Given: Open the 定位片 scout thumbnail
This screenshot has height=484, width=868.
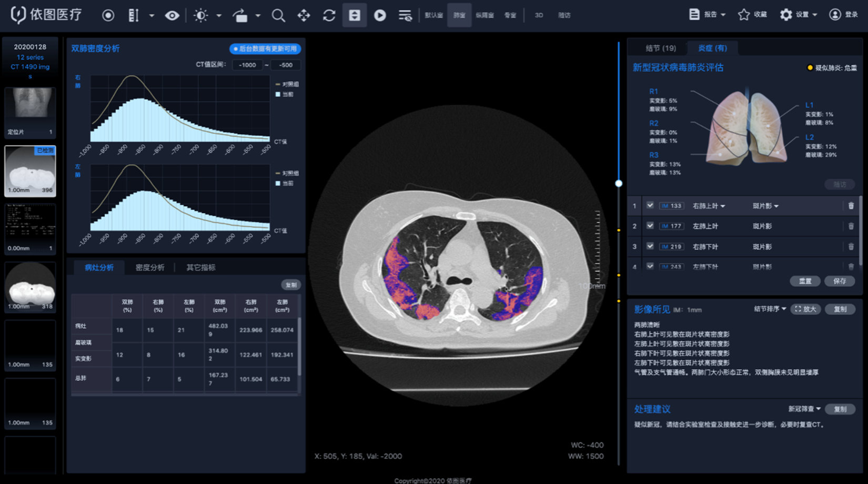Looking at the screenshot, I should coord(30,112).
